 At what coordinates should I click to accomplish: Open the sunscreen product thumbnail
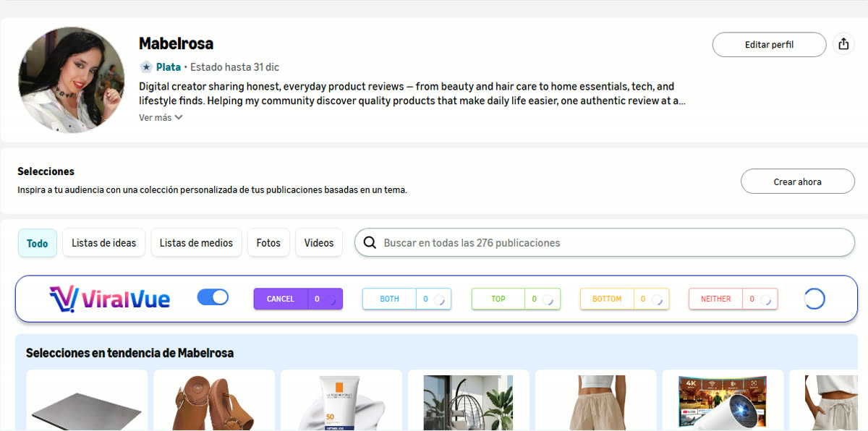pyautogui.click(x=341, y=401)
